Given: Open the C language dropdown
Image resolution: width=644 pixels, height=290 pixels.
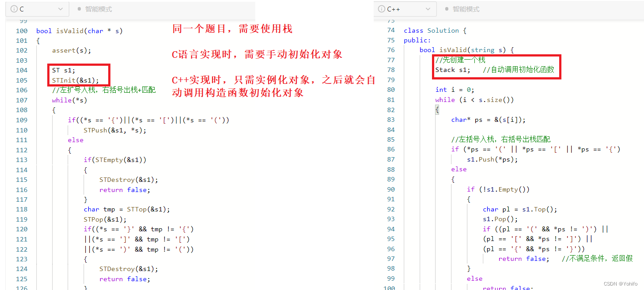Looking at the screenshot, I should (38, 9).
